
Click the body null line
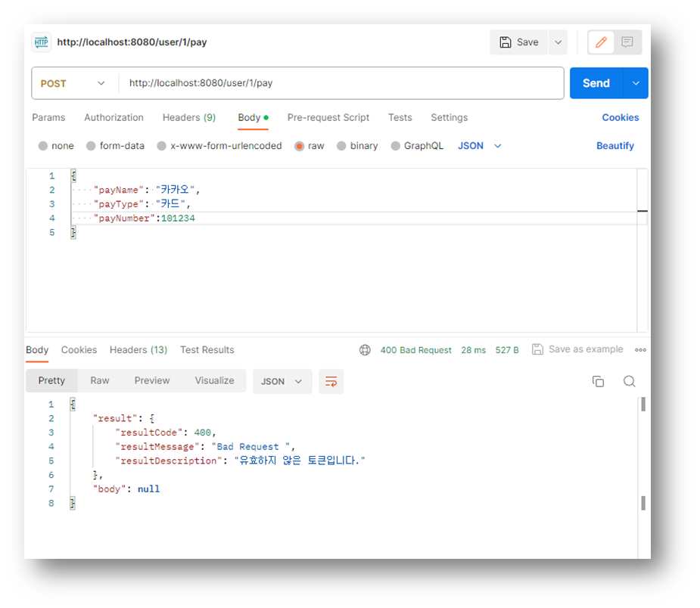[126, 489]
